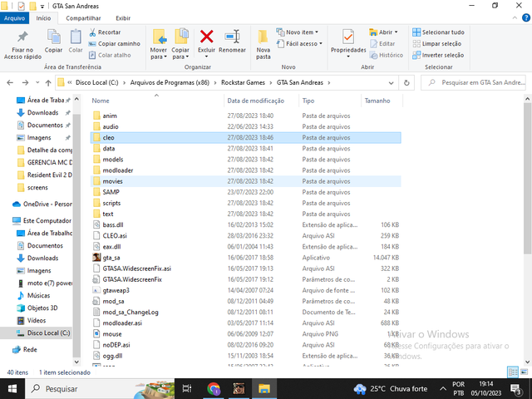Open the Abrir dropdown in the ribbon
532x399 pixels.
[x=383, y=32]
